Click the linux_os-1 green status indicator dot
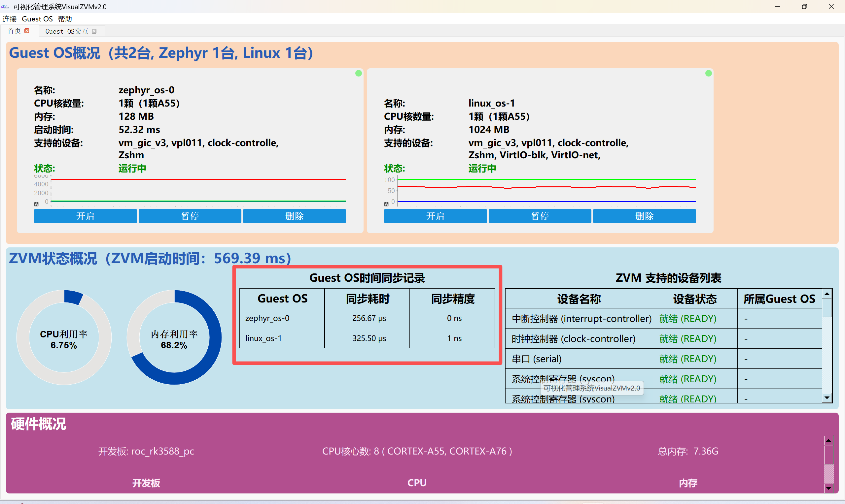The width and height of the screenshot is (845, 504). [708, 73]
